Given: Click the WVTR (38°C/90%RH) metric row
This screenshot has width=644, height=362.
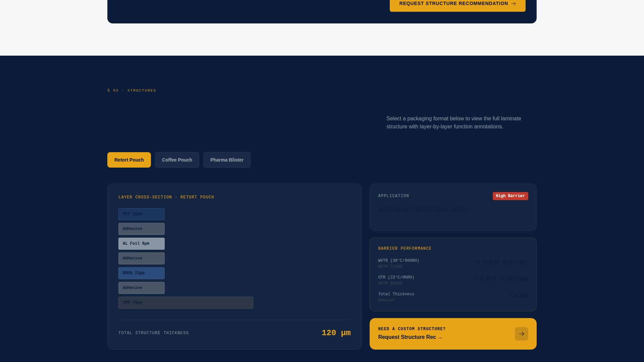Looking at the screenshot, I should pyautogui.click(x=398, y=260).
